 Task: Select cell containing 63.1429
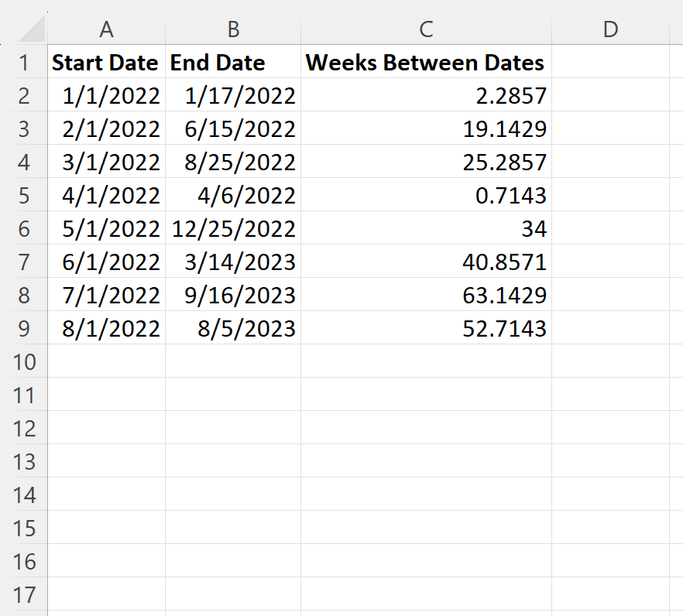(426, 295)
